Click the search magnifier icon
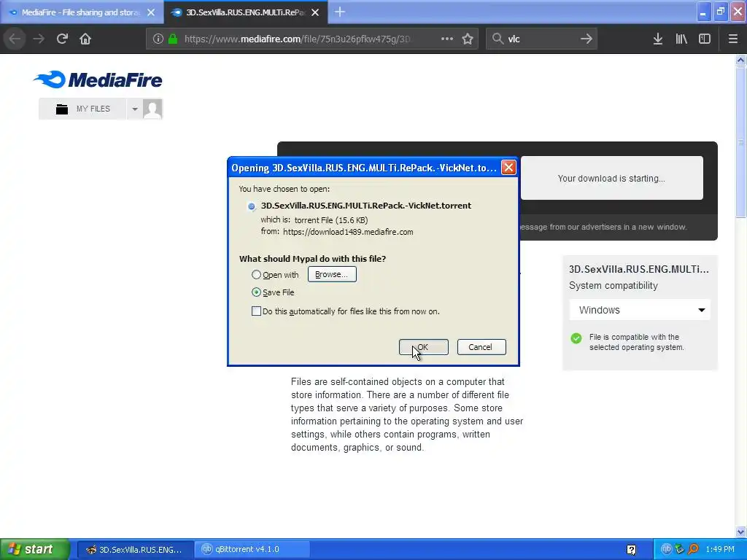This screenshot has height=560, width=747. [498, 39]
